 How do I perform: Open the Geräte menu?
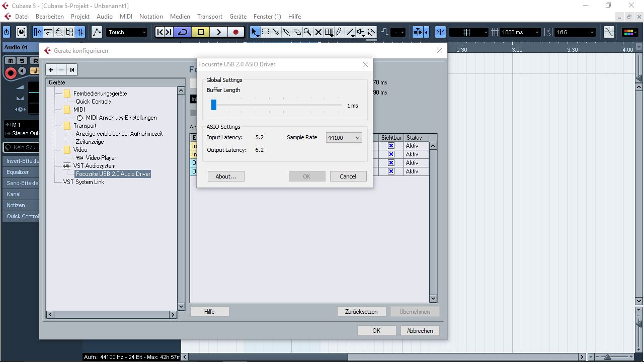pyautogui.click(x=238, y=16)
